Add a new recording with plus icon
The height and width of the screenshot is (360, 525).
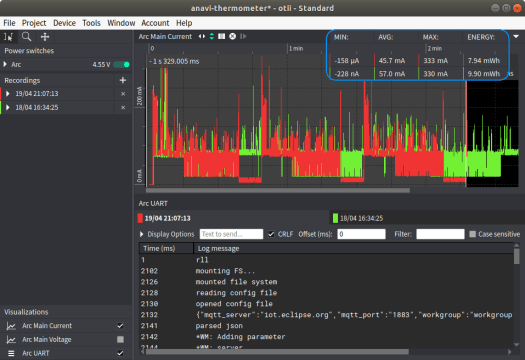point(123,80)
